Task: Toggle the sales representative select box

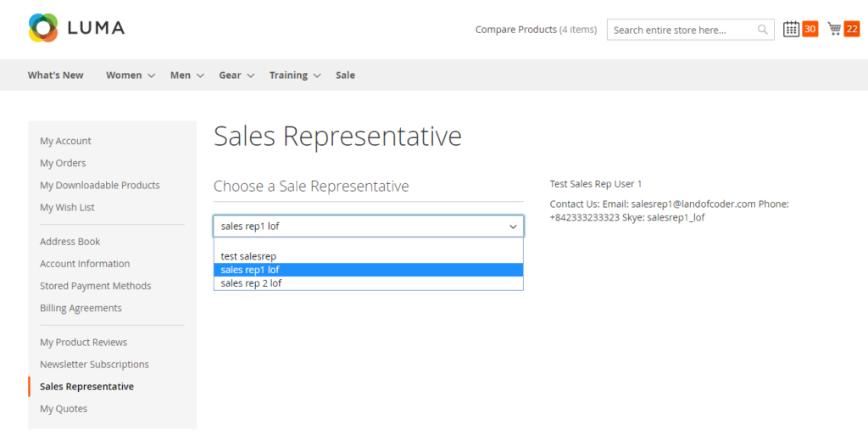Action: tap(368, 226)
